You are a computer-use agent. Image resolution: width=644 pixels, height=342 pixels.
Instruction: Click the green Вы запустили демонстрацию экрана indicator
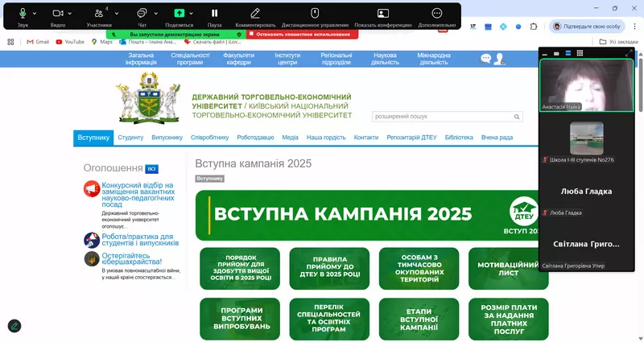click(176, 35)
